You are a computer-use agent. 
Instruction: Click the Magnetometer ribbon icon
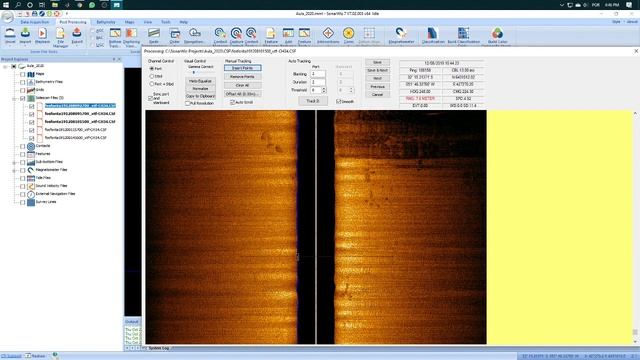pos(401,33)
